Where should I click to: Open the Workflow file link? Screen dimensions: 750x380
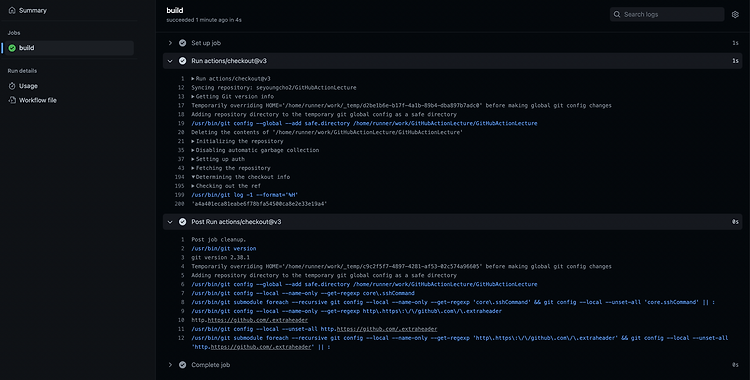pos(38,100)
